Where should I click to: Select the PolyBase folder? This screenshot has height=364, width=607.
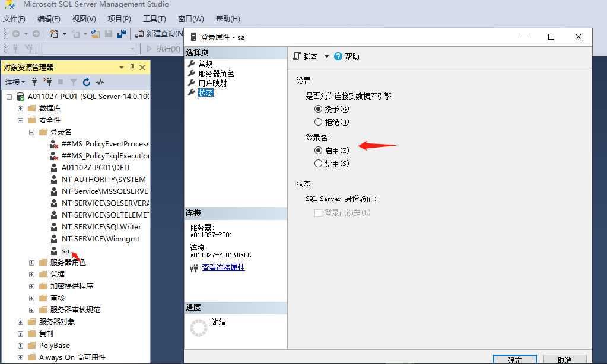(55, 346)
